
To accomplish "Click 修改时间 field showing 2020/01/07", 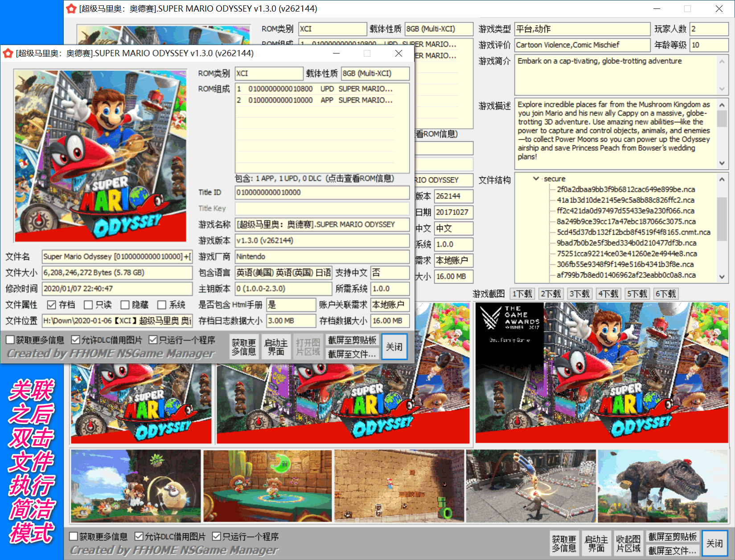I will 117,289.
